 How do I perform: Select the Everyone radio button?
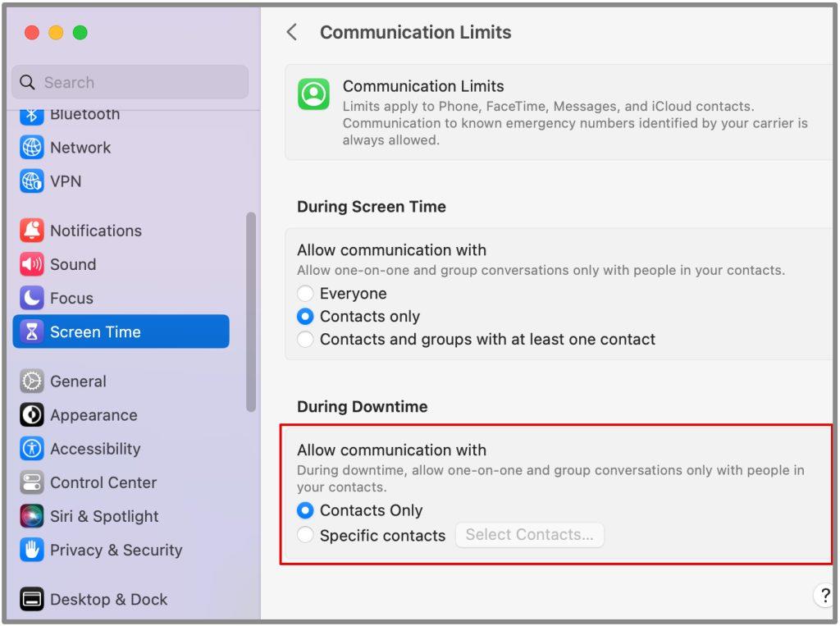pyautogui.click(x=305, y=293)
